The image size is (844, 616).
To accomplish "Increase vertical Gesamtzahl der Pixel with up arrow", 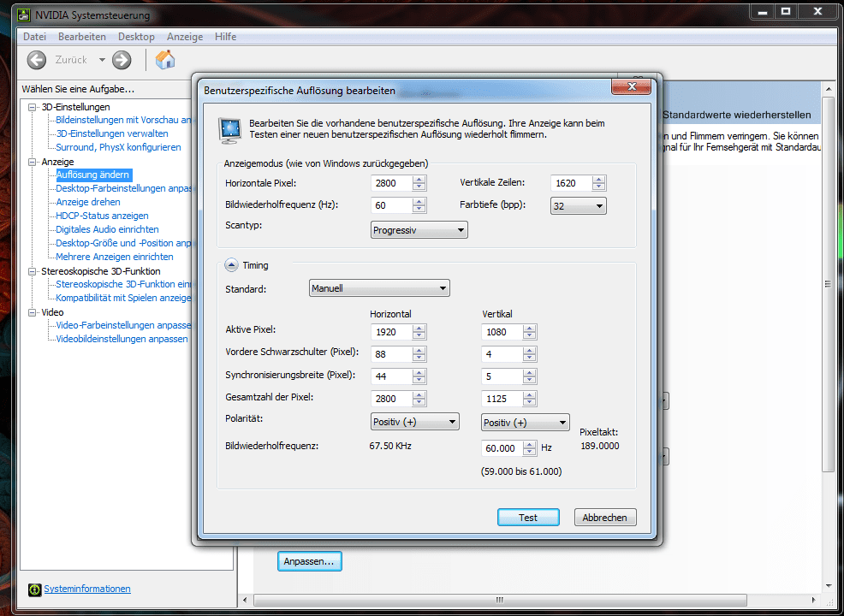I will tap(530, 395).
